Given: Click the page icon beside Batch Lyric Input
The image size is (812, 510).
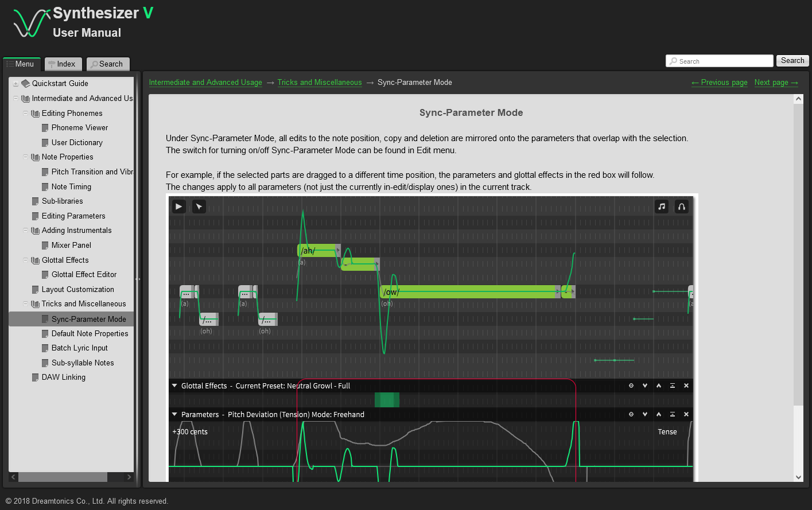Looking at the screenshot, I should (x=45, y=348).
